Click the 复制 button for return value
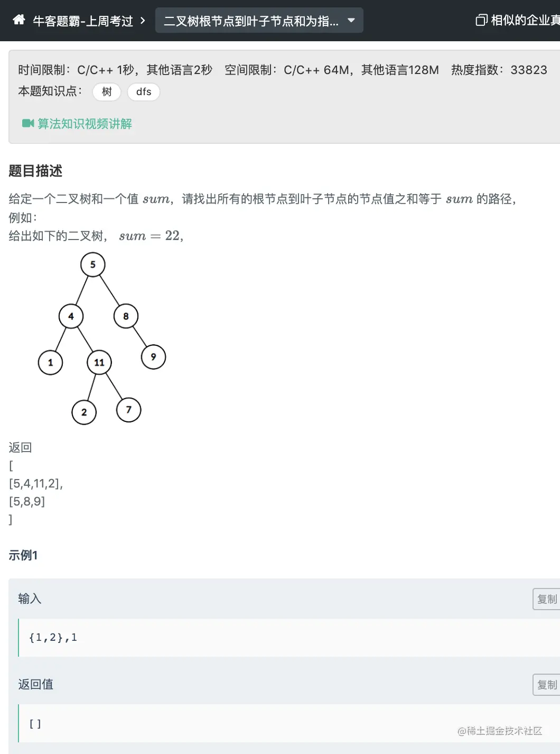This screenshot has height=754, width=560. coord(546,685)
